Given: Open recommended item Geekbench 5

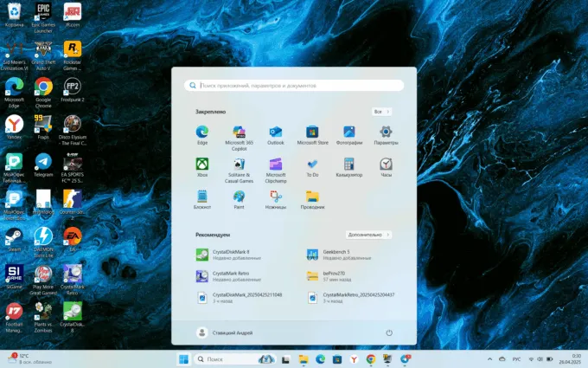Looking at the screenshot, I should point(336,255).
